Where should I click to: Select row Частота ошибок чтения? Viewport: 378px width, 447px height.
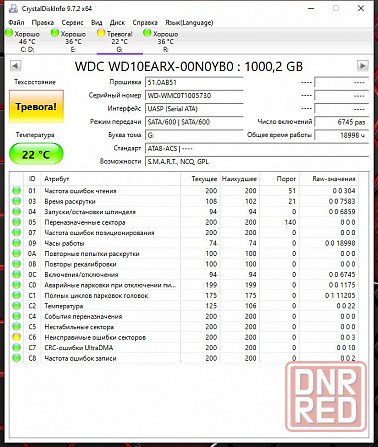(x=184, y=191)
